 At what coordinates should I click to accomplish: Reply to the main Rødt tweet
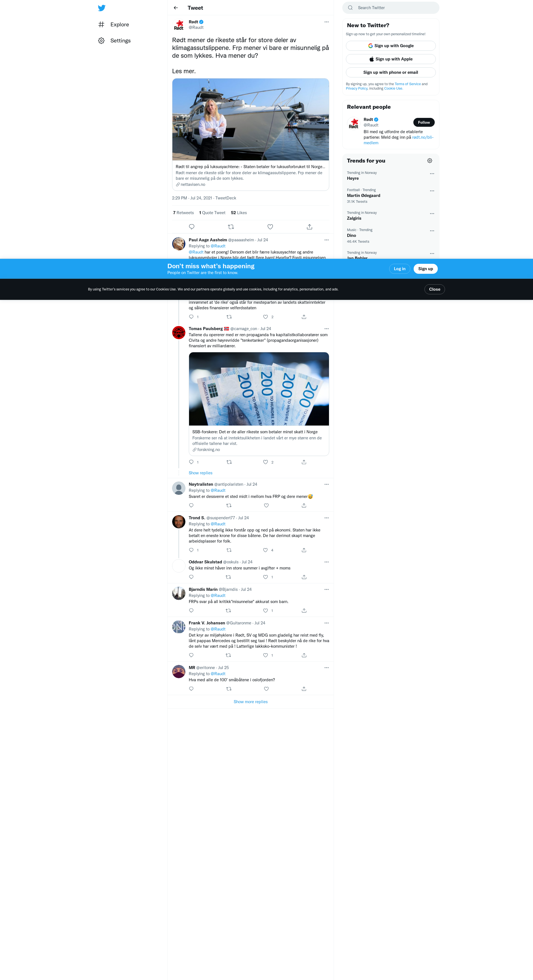192,227
